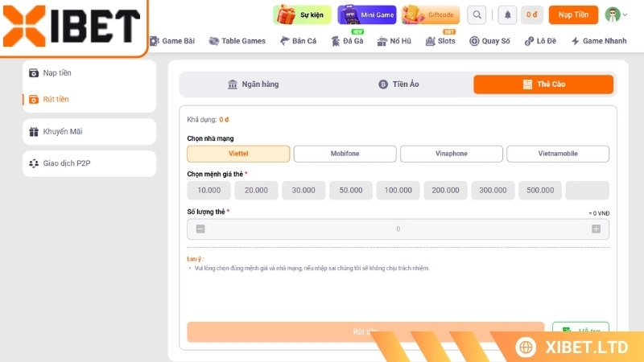644x362 pixels.
Task: Open Khuyến Mãi in the sidebar
Action: (x=89, y=132)
